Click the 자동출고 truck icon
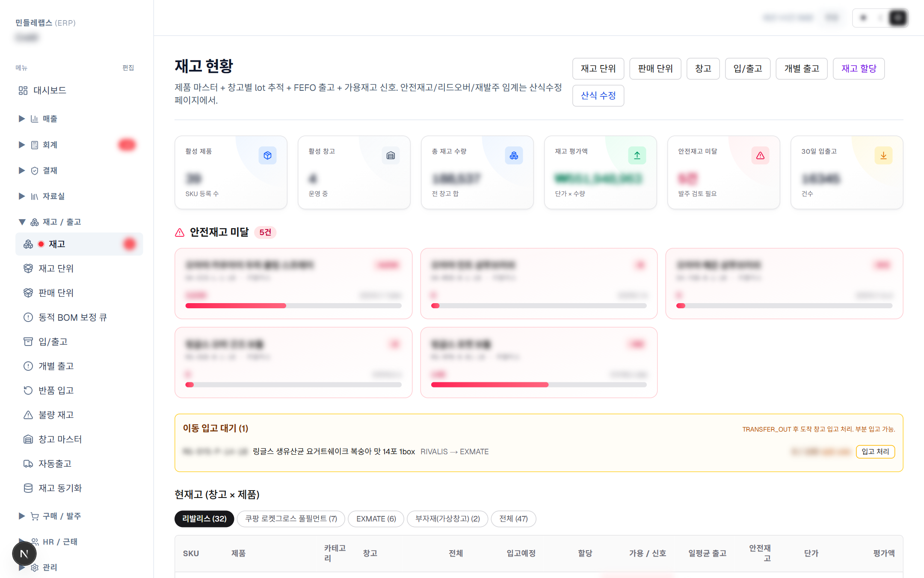The image size is (924, 578). tap(28, 464)
